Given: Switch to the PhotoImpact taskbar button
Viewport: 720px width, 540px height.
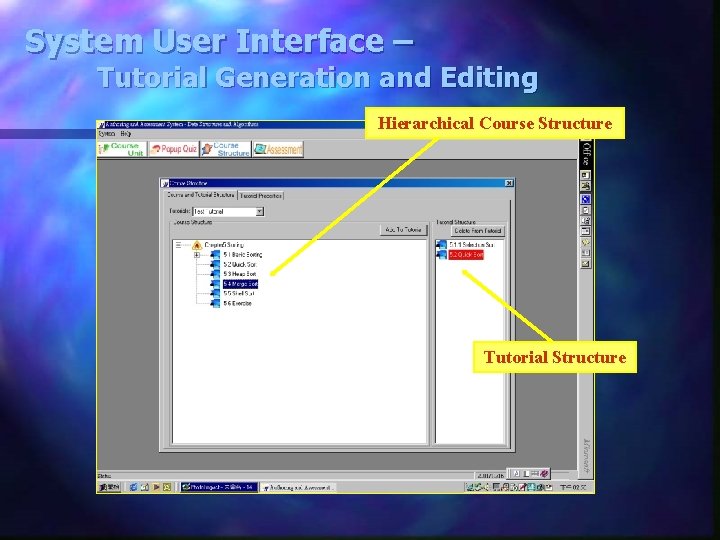Looking at the screenshot, I should pyautogui.click(x=219, y=487).
